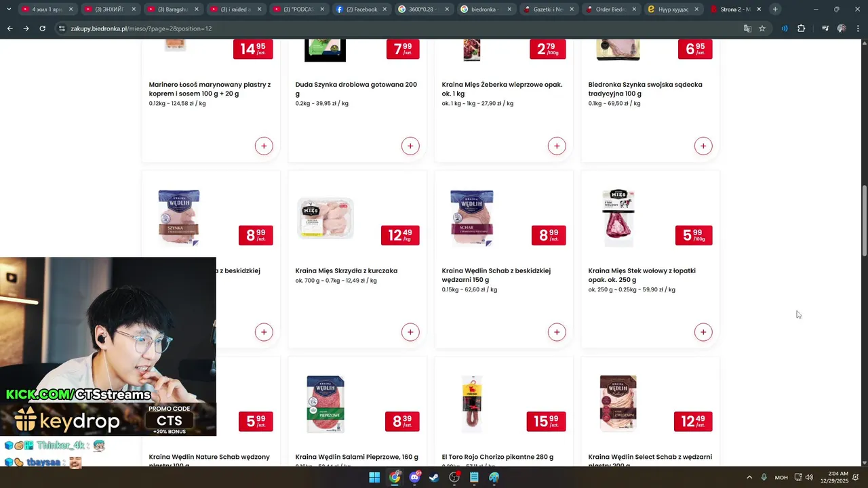Open the tab search dropdown arrow
This screenshot has width=868, height=488.
point(9,9)
